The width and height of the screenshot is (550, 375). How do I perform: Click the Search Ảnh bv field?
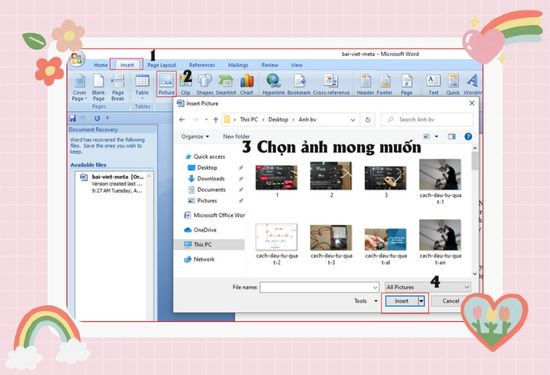click(x=427, y=120)
